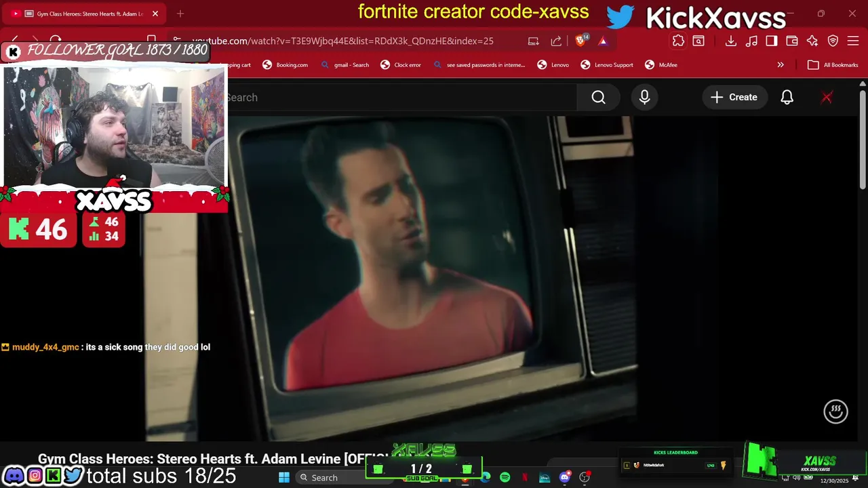
Task: Click the share page icon in address bar
Action: (x=556, y=41)
